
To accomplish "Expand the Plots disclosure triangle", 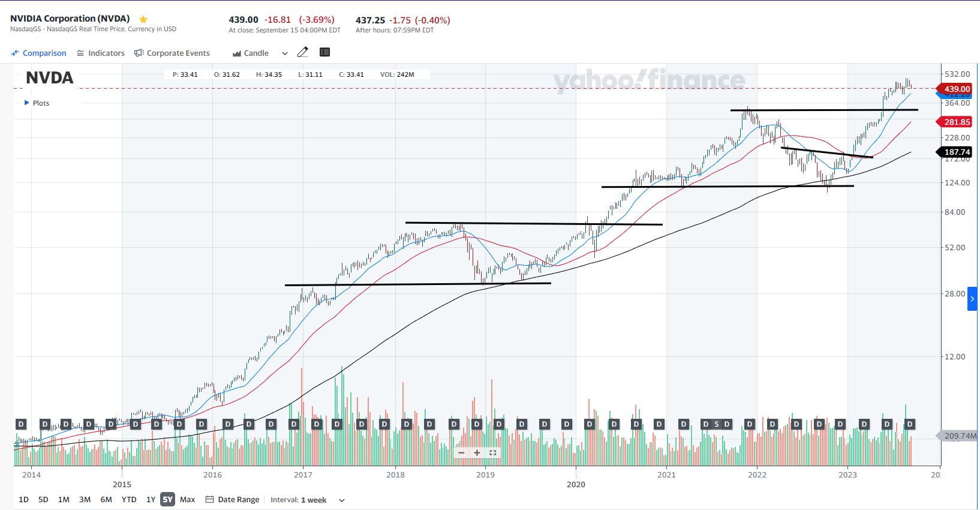I will point(26,103).
